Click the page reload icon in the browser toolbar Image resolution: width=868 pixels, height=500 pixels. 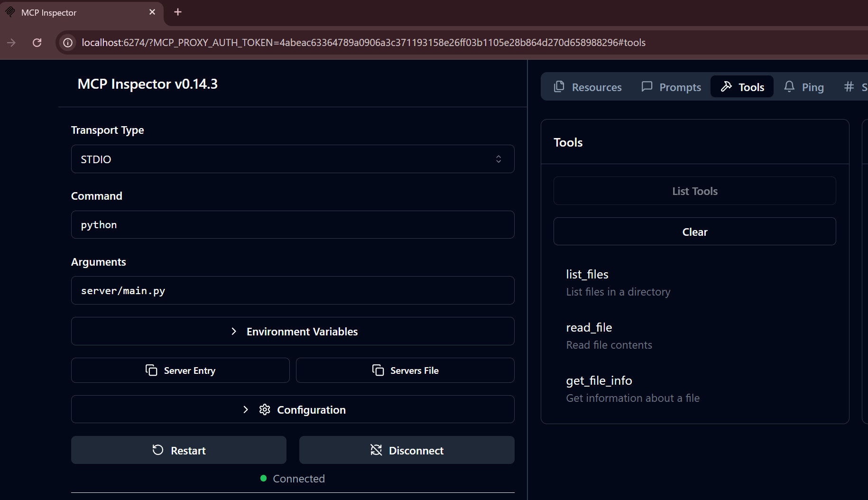tap(37, 43)
